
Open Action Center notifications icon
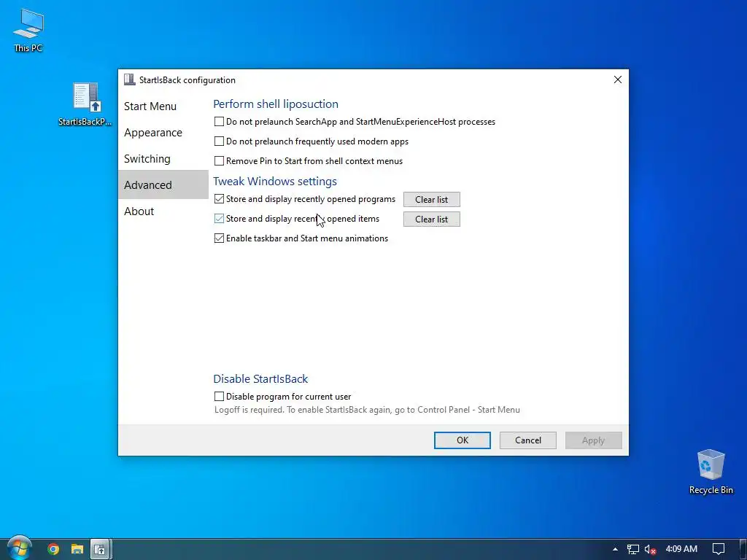tap(719, 549)
